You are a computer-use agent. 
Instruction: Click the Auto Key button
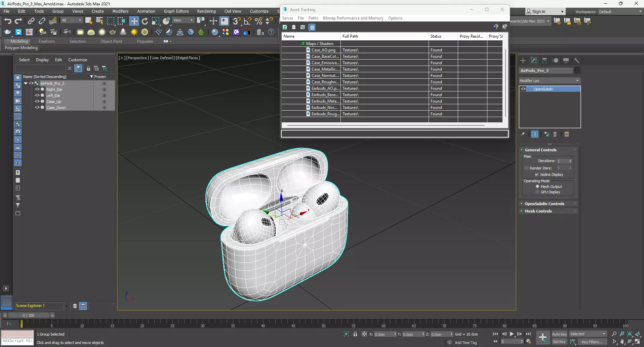(559, 334)
